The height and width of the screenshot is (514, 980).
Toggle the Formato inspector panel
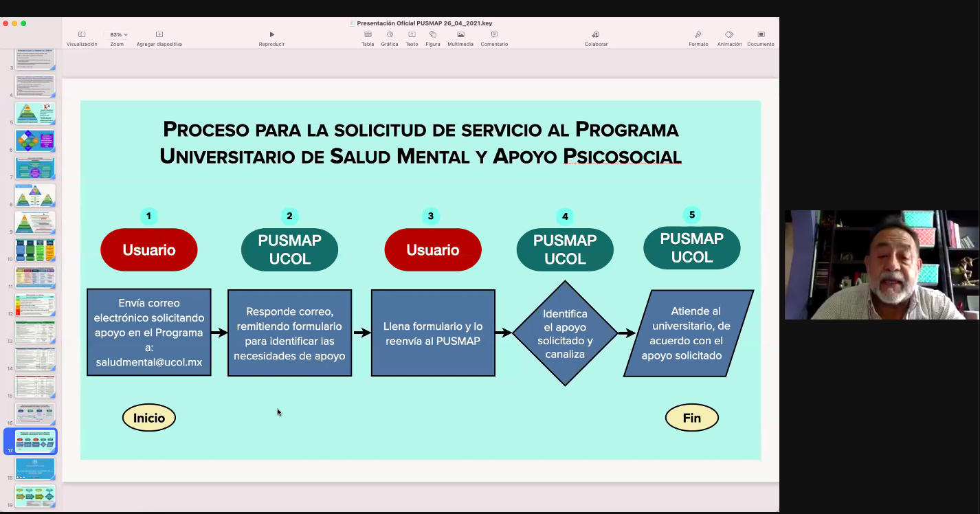[x=698, y=34]
